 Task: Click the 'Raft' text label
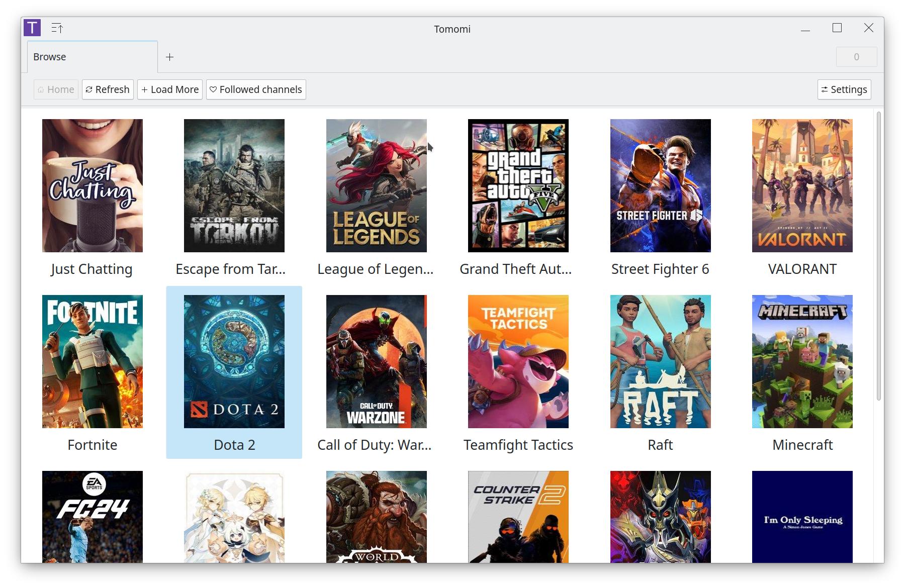click(660, 445)
